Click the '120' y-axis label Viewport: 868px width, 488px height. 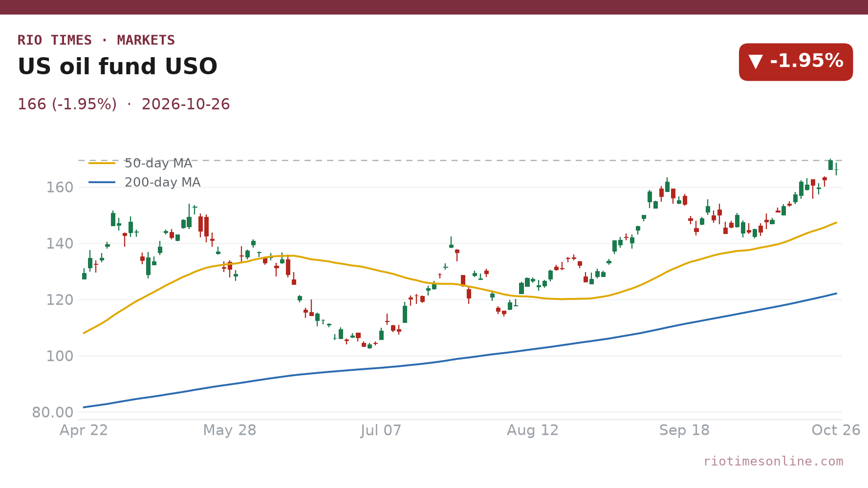tap(60, 300)
